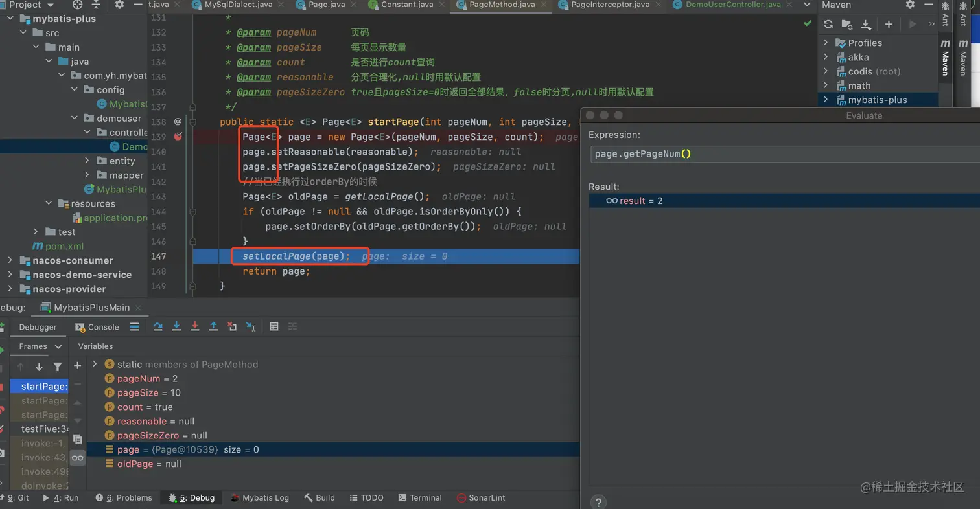Expand the mapper package in Project tree
The height and width of the screenshot is (509, 980).
click(87, 175)
